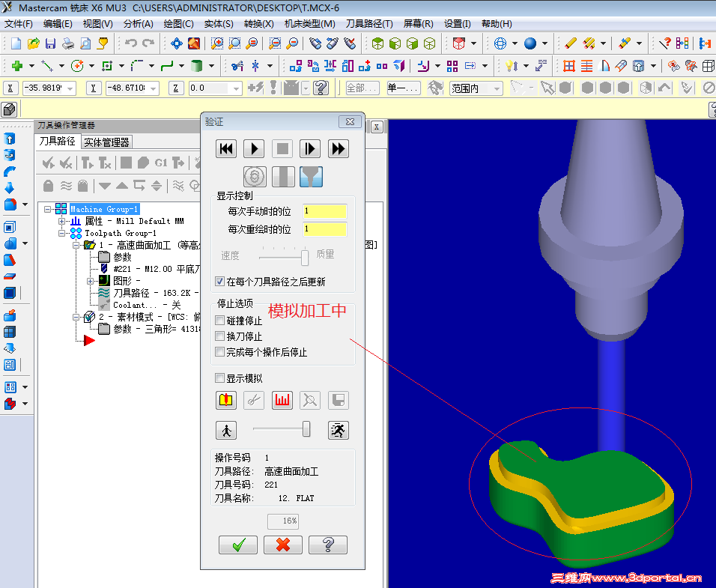Click the wireframe globe icon

pos(500,43)
